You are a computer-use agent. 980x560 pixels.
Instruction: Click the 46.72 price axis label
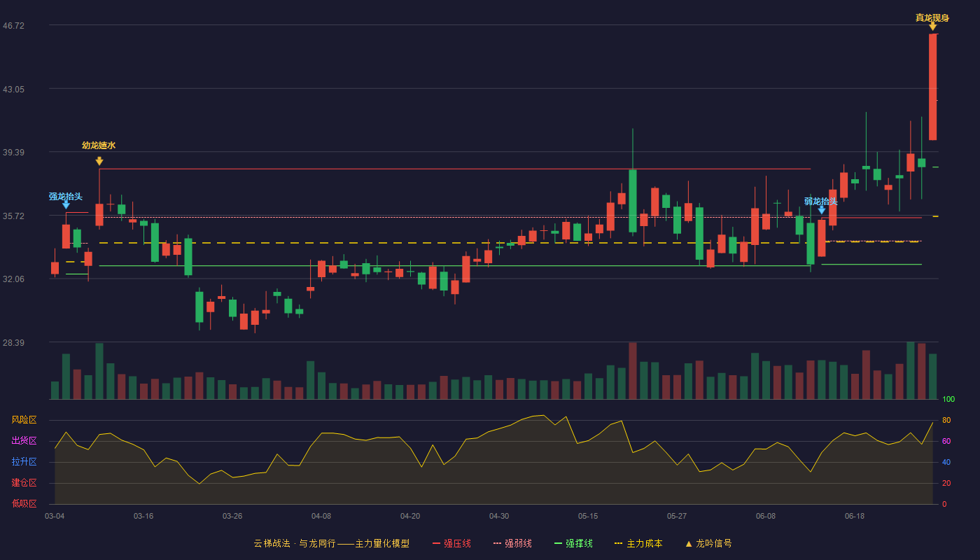pos(13,25)
